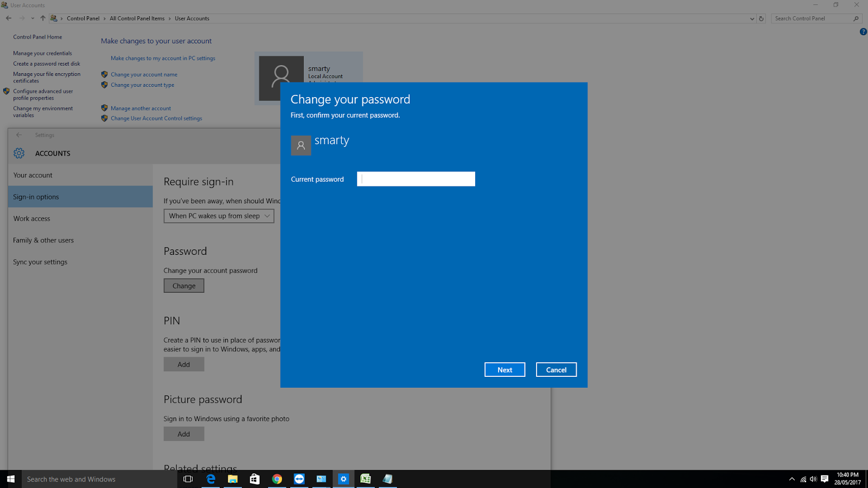Open the recent pages dropdown beside the back button
868x488 pixels.
tap(32, 18)
